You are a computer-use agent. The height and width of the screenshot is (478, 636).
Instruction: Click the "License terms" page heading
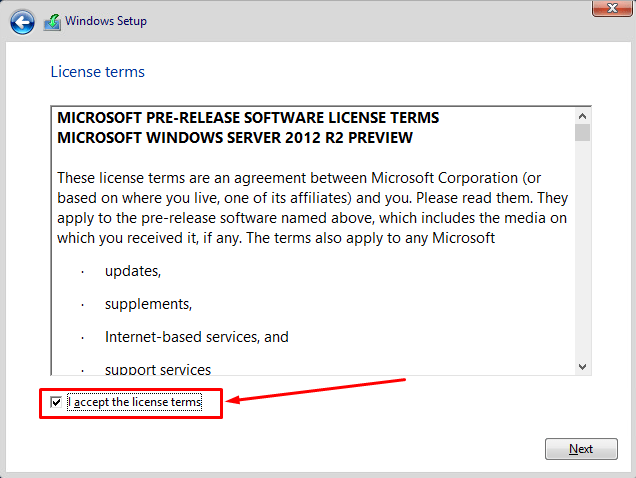point(97,72)
